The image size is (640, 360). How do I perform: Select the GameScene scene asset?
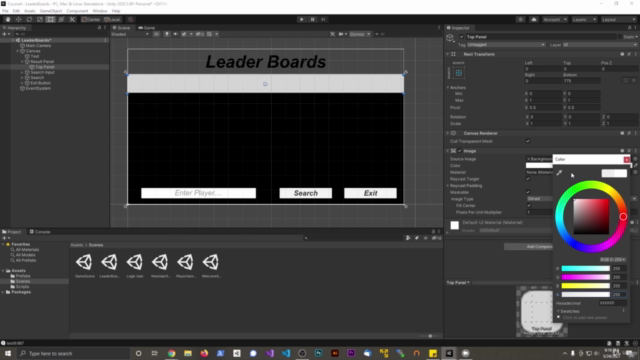click(84, 266)
